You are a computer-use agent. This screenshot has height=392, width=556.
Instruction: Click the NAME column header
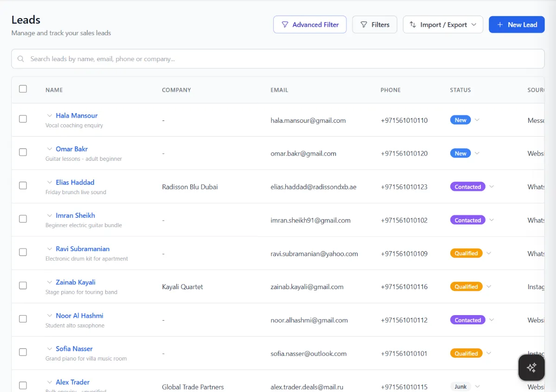(54, 90)
